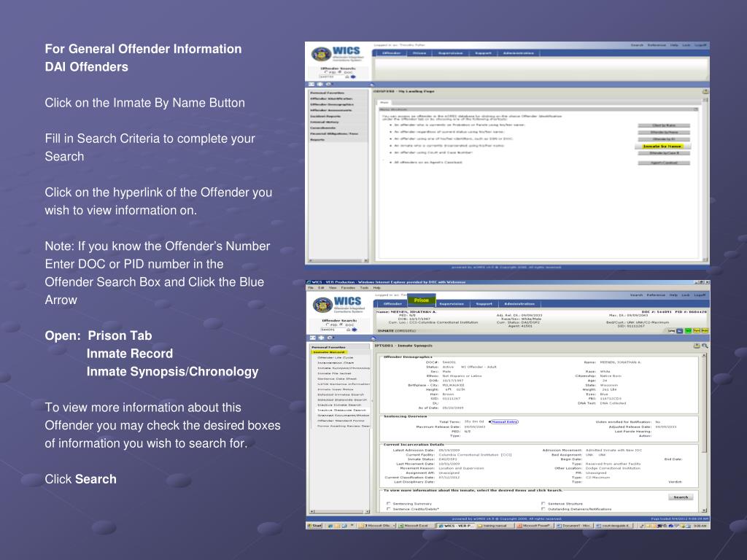Open Inmate Synopsis/Chronology in lower left menu
Image resolution: width=747 pixels, height=560 pixels.
click(344, 368)
